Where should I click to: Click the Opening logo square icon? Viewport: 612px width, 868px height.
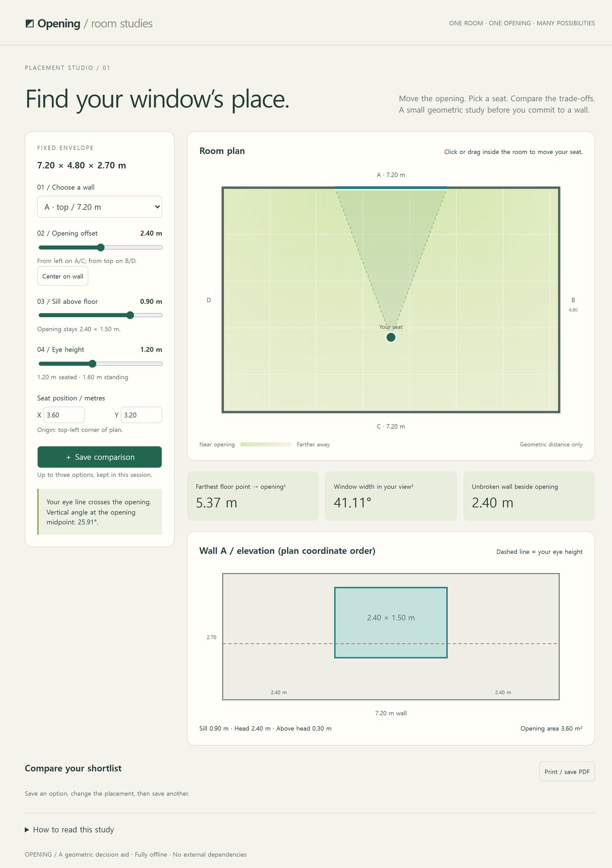click(30, 24)
